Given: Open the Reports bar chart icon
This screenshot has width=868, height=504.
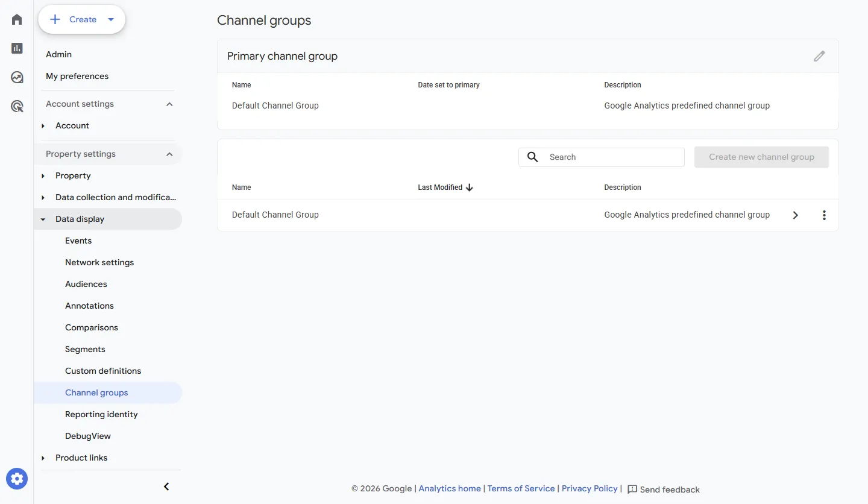Looking at the screenshot, I should point(17,48).
